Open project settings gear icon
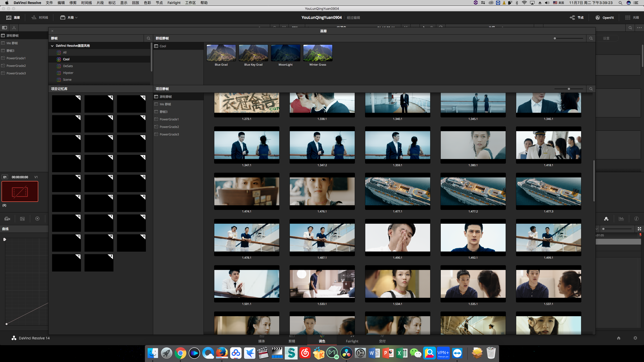The image size is (644, 362). (x=635, y=338)
